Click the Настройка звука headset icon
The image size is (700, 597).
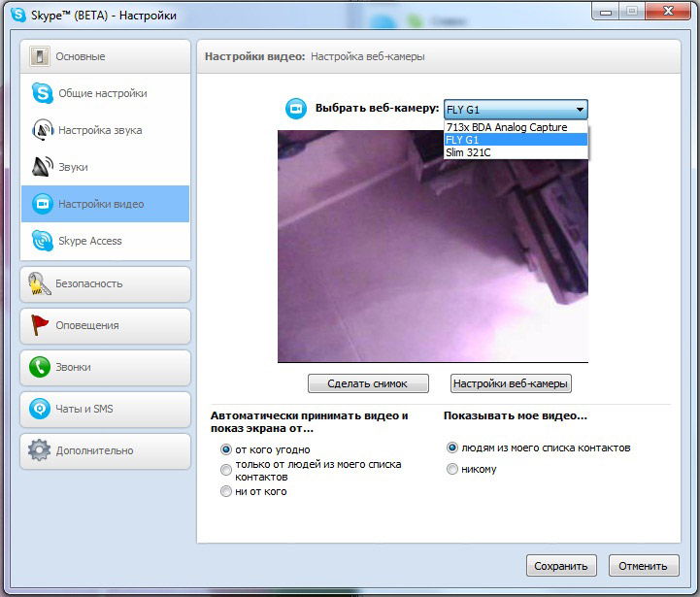(43, 130)
